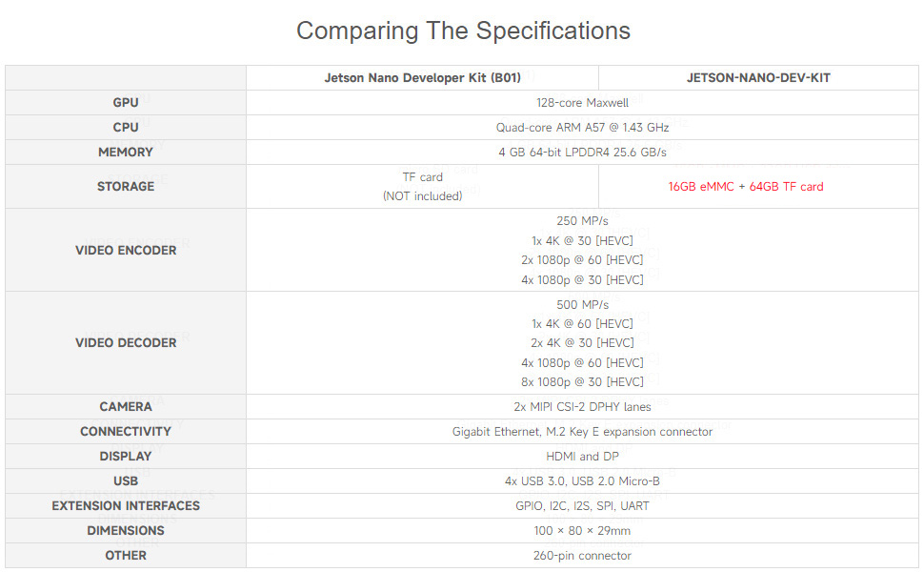Click the CONNECTIVITY row label
Screen dimensions: 924x572
pos(126,432)
